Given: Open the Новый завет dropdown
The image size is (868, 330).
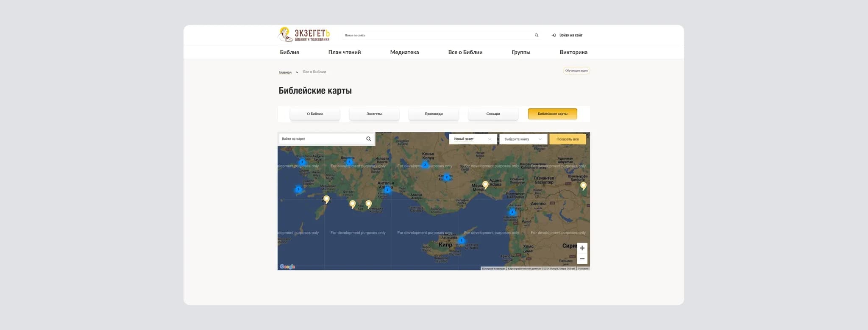Looking at the screenshot, I should (x=473, y=139).
